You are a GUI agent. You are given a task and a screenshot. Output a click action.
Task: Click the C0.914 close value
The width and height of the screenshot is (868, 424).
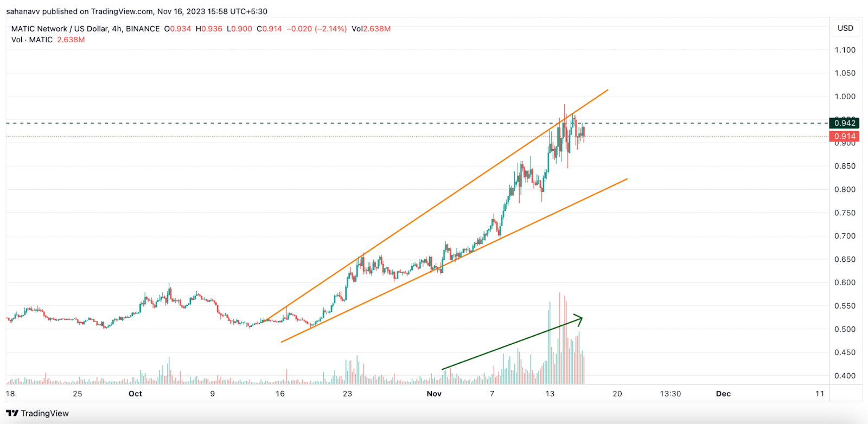click(269, 29)
